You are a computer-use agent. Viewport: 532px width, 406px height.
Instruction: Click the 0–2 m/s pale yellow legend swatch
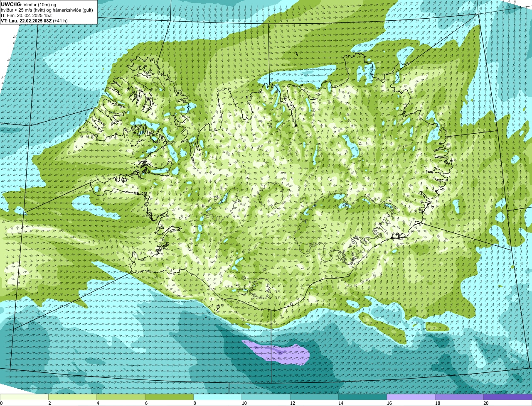pyautogui.click(x=25, y=397)
